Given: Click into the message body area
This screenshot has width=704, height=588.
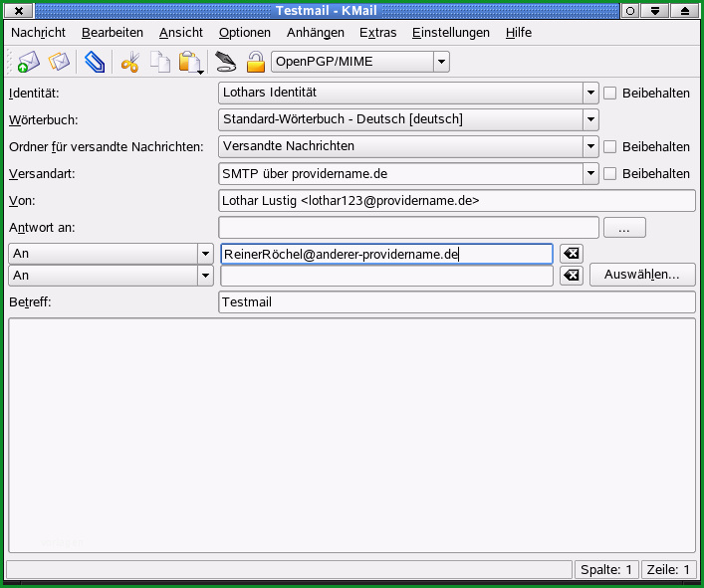Looking at the screenshot, I should [x=352, y=435].
